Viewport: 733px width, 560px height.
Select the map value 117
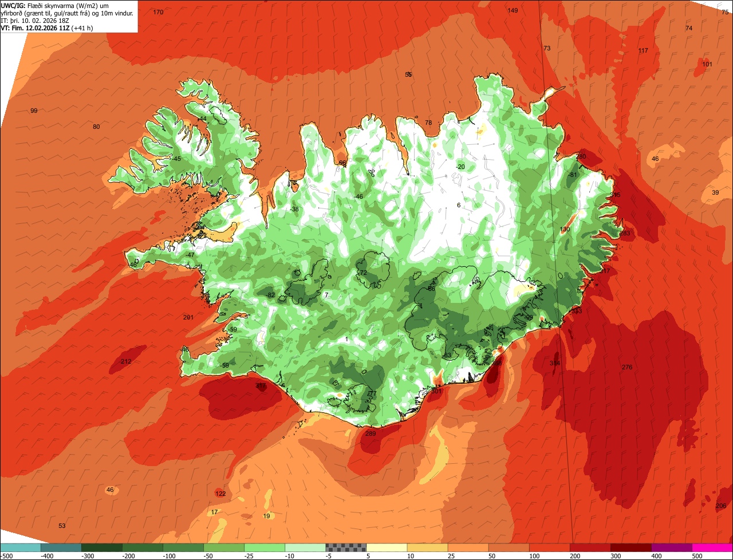point(643,50)
